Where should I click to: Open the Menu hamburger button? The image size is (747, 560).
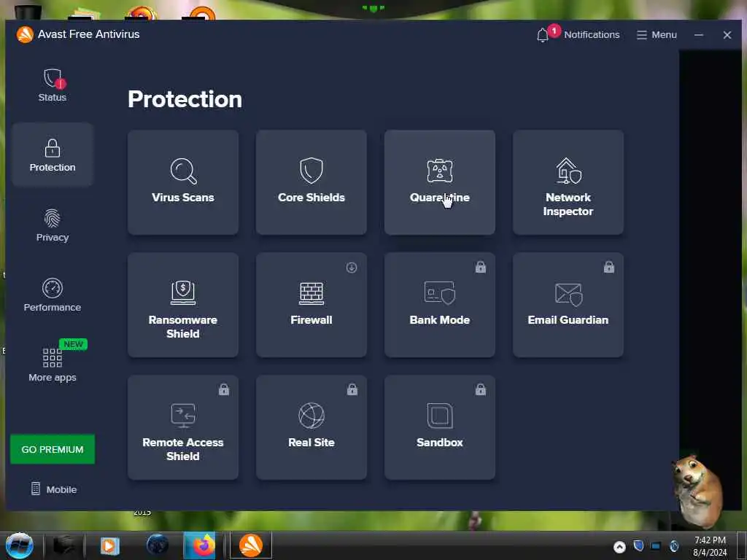(x=657, y=35)
